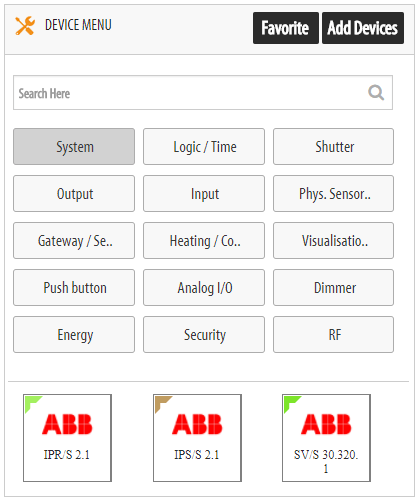This screenshot has width=420, height=502.
Task: Switch to the Logic / Time category
Action: (x=204, y=147)
